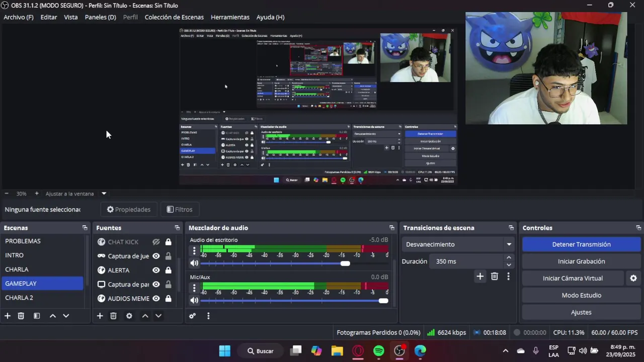Open the Colección de Escenas menu
Viewport: 644px width, 362px height.
(x=174, y=17)
